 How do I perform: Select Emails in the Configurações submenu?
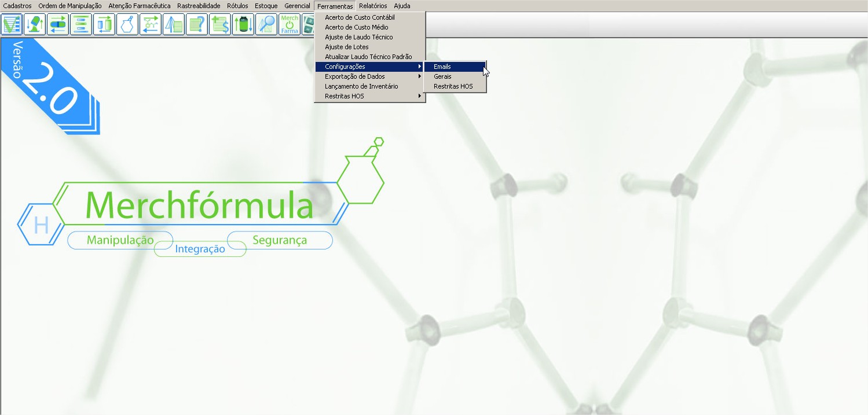pyautogui.click(x=442, y=67)
